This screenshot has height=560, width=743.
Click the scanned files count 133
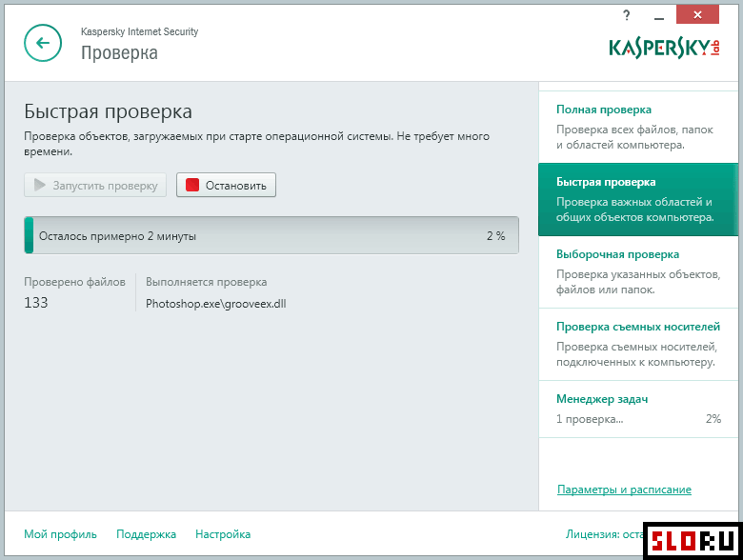coord(36,303)
